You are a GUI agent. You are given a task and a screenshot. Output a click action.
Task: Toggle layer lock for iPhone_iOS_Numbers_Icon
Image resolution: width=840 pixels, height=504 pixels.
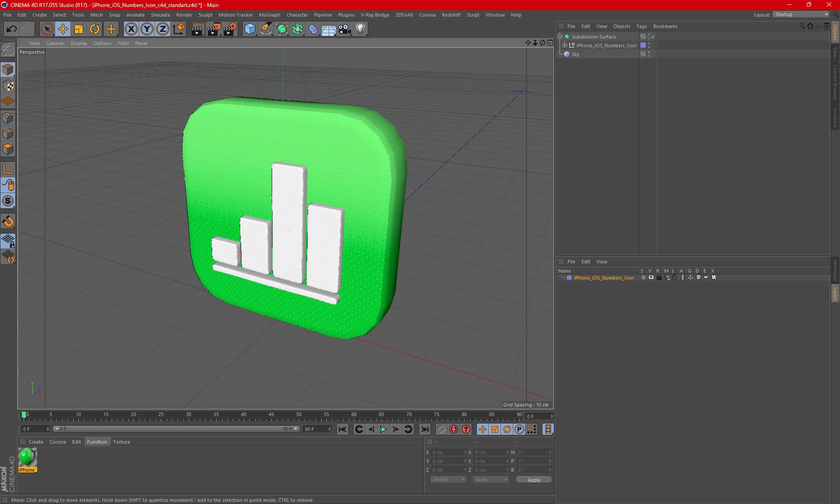point(674,277)
